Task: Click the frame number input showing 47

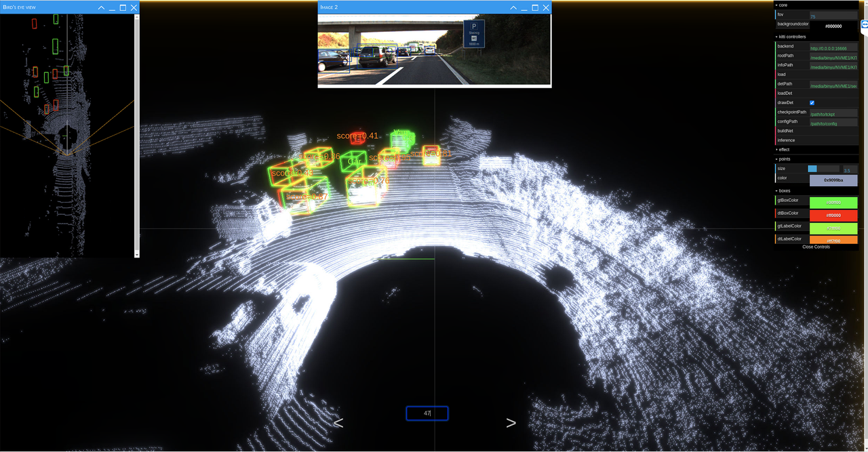Action: tap(427, 413)
